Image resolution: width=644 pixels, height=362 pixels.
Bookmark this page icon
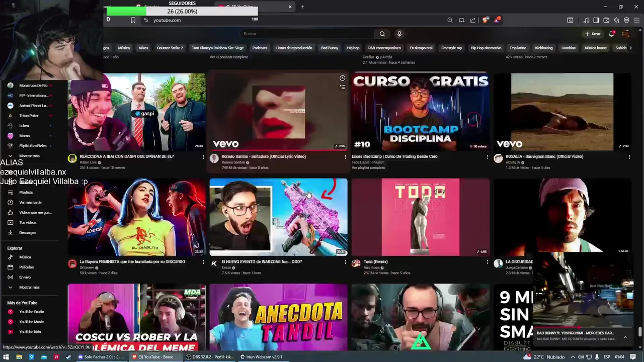point(133,20)
